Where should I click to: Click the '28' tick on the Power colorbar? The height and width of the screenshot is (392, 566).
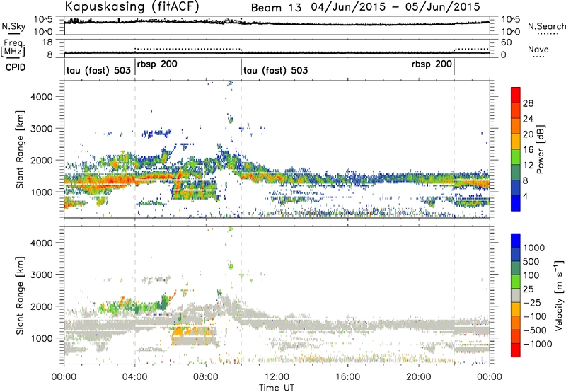(528, 103)
